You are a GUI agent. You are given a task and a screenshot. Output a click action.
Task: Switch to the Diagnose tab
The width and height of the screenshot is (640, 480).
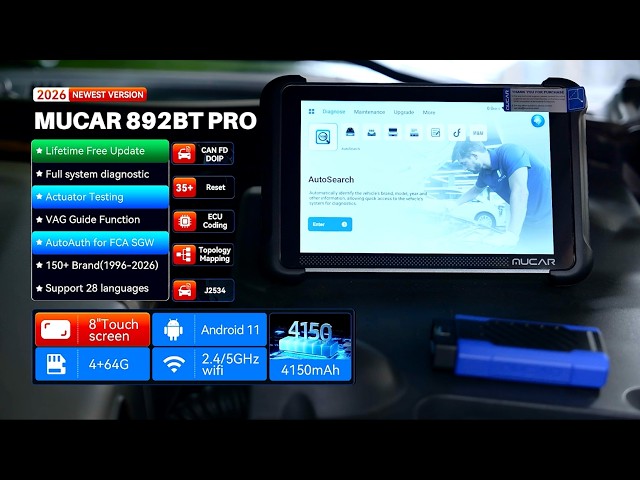[334, 111]
